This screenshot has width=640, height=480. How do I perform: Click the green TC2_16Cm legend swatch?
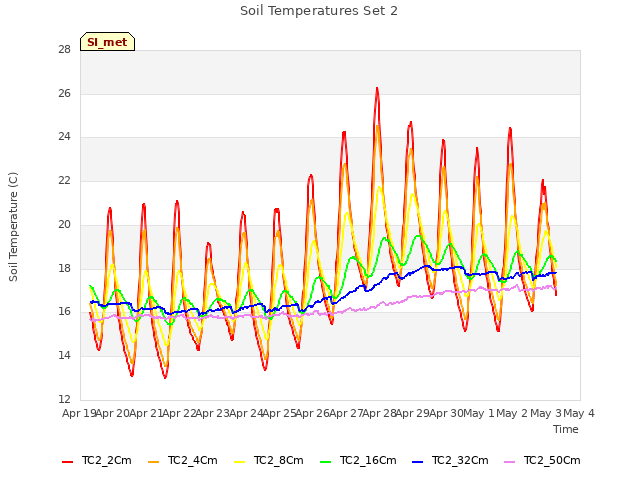click(x=326, y=462)
